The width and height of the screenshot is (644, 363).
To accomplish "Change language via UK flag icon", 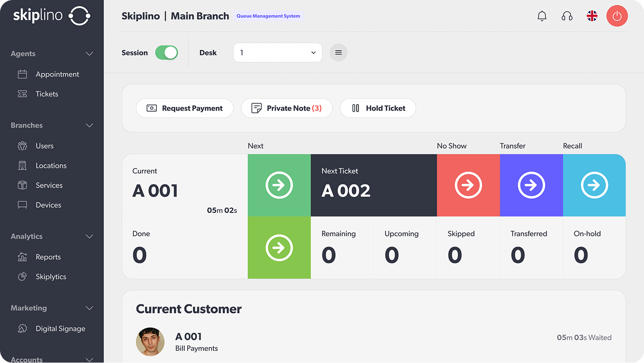I will tap(592, 16).
